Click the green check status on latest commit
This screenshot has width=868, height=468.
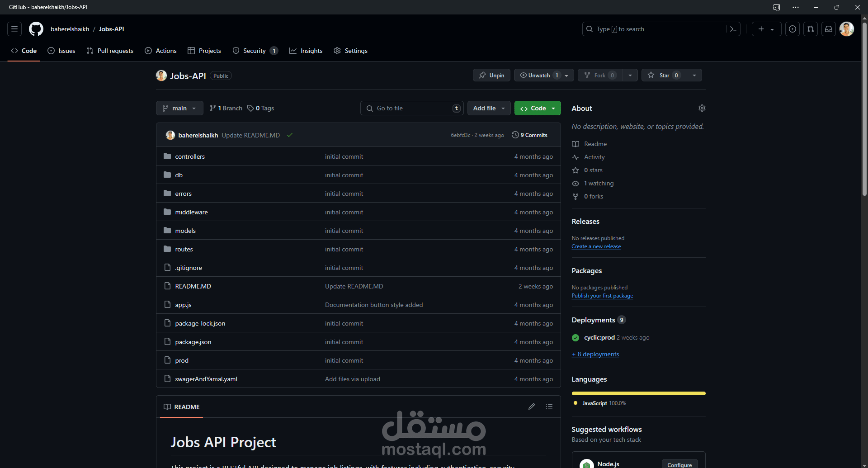point(290,135)
